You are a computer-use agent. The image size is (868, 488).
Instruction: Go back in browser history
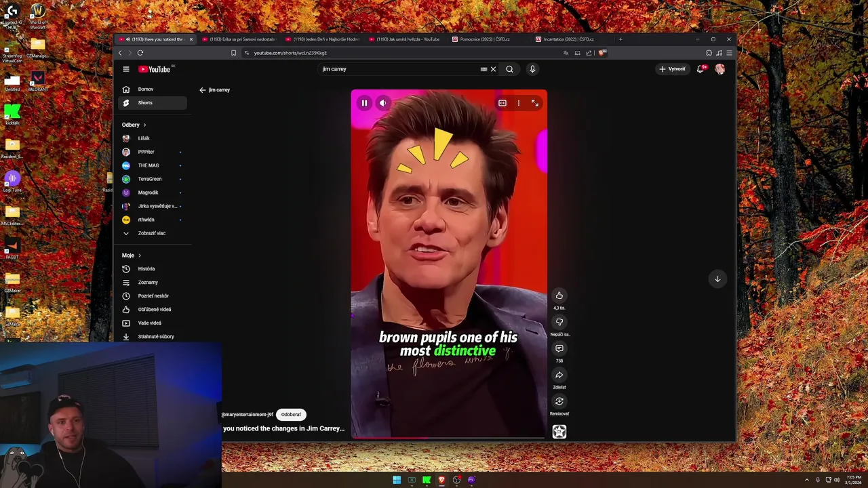click(x=120, y=53)
